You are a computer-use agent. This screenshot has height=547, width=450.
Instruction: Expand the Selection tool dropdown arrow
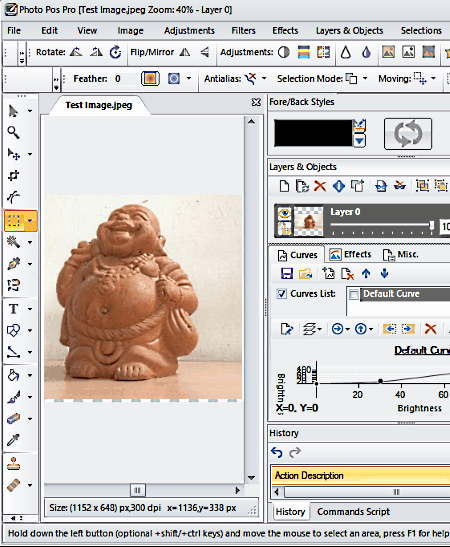[30, 221]
